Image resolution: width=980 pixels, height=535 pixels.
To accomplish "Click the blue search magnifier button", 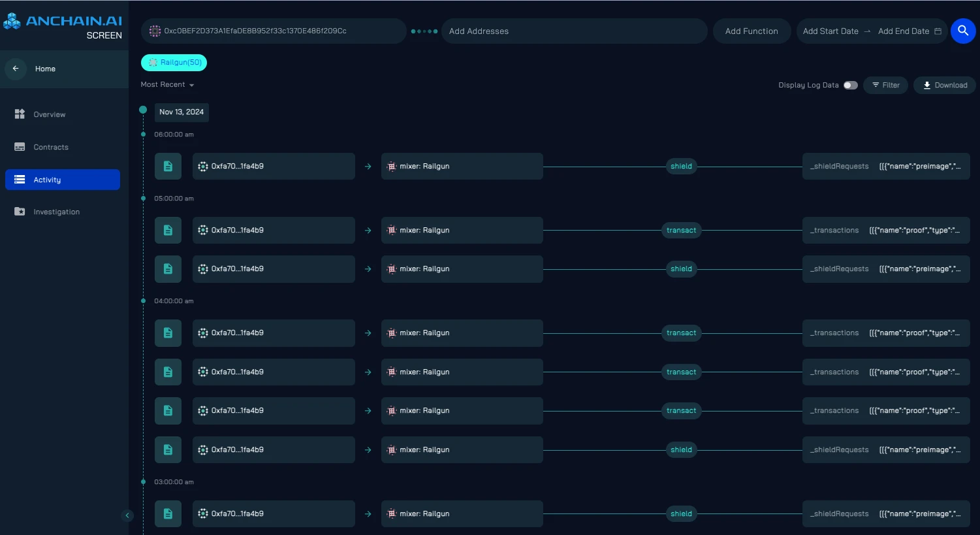I will (x=962, y=31).
